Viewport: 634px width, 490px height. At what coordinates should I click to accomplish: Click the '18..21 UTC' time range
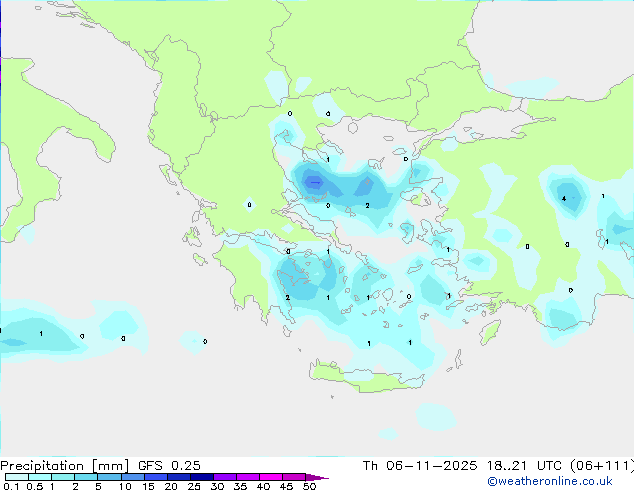coord(524,466)
